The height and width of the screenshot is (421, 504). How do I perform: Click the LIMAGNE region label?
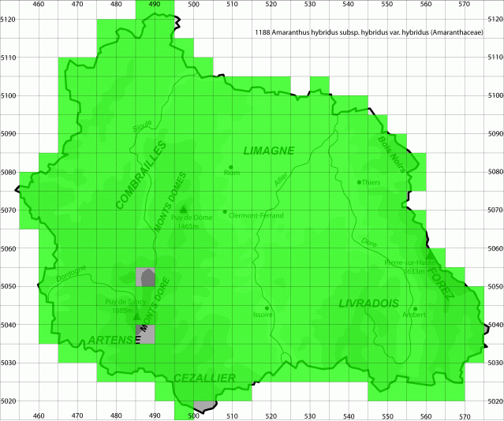pos(268,151)
